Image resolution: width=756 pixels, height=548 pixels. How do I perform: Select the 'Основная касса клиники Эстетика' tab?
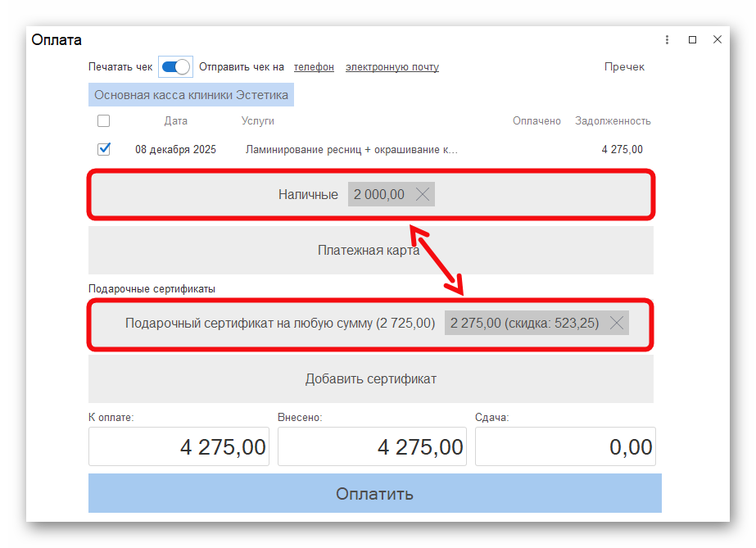[x=190, y=94]
